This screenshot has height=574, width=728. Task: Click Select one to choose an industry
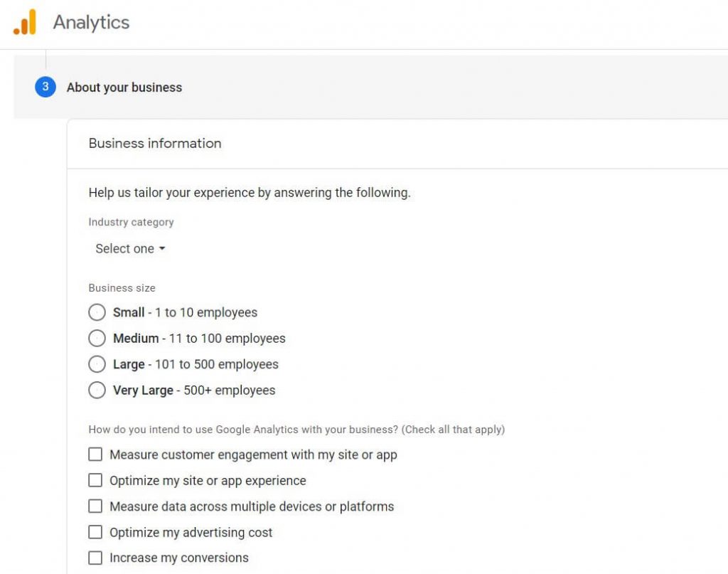(124, 248)
